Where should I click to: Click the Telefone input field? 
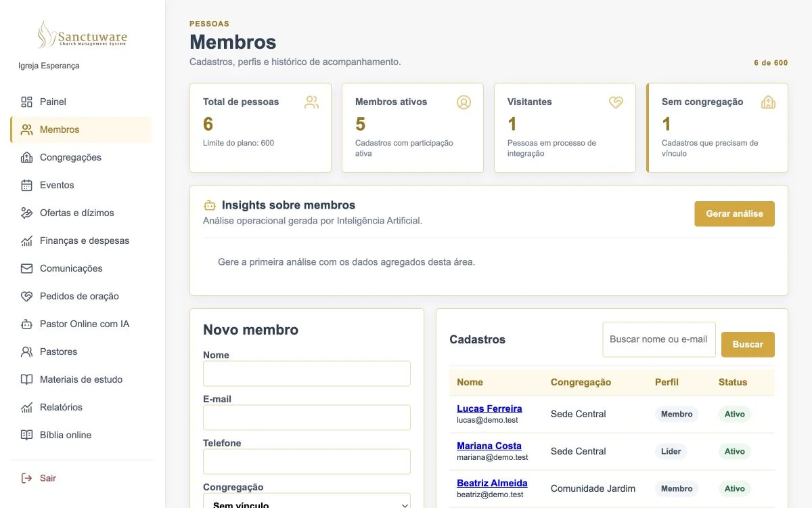(307, 462)
